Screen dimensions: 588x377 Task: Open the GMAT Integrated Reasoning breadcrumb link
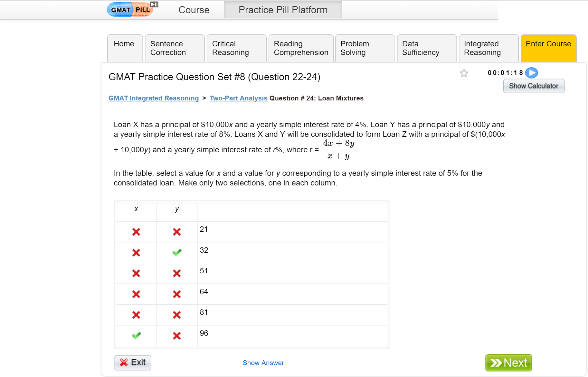[x=154, y=98]
